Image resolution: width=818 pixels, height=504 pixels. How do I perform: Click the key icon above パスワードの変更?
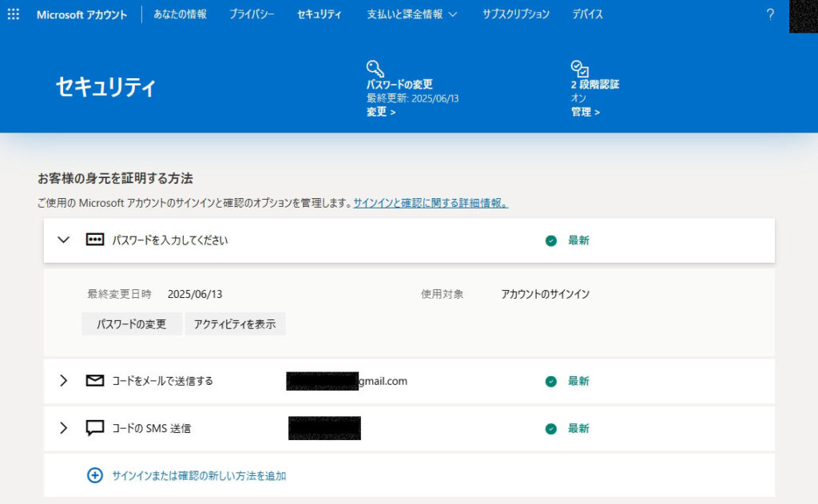pyautogui.click(x=375, y=68)
